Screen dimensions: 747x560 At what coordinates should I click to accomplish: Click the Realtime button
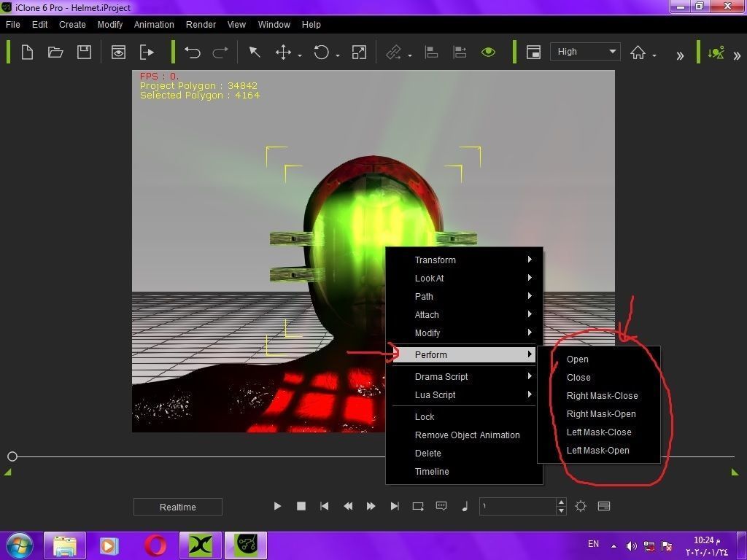coord(178,507)
